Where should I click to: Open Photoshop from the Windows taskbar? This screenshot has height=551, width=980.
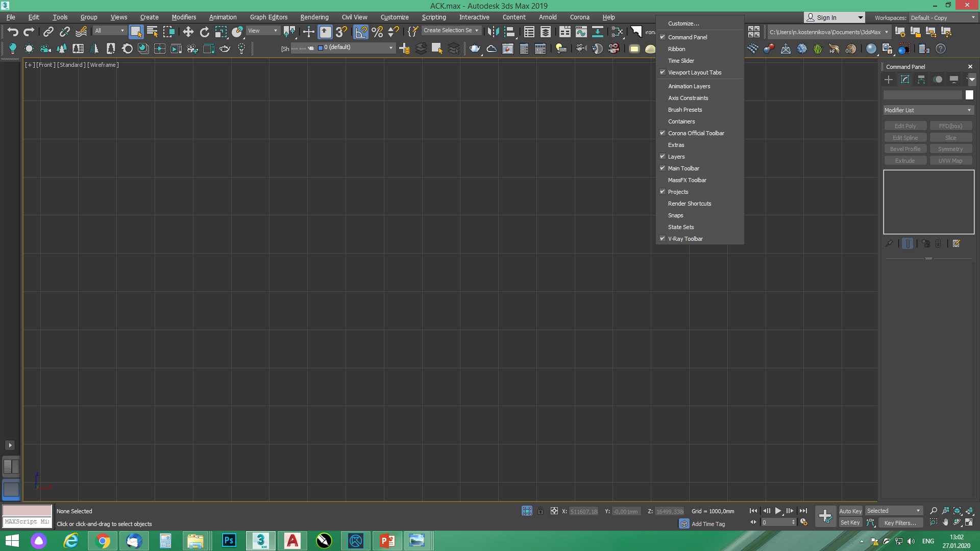[x=229, y=540]
